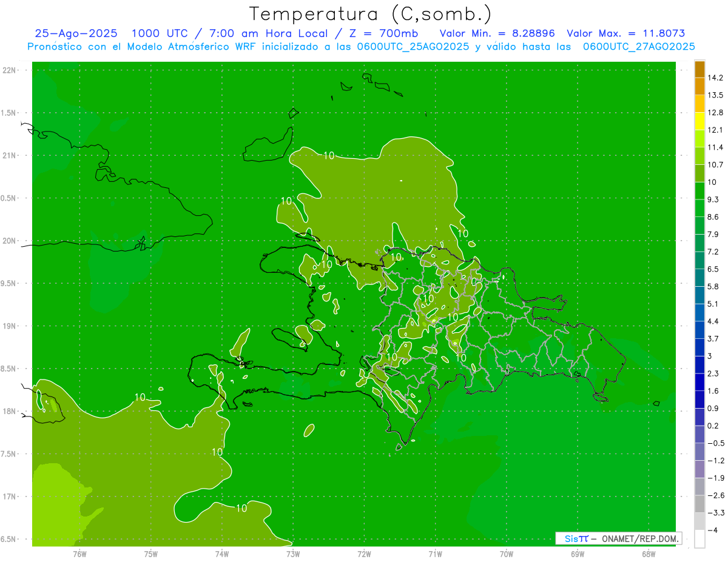The width and height of the screenshot is (728, 562).
Task: Click the "76W" longitude label
Action: click(x=79, y=554)
